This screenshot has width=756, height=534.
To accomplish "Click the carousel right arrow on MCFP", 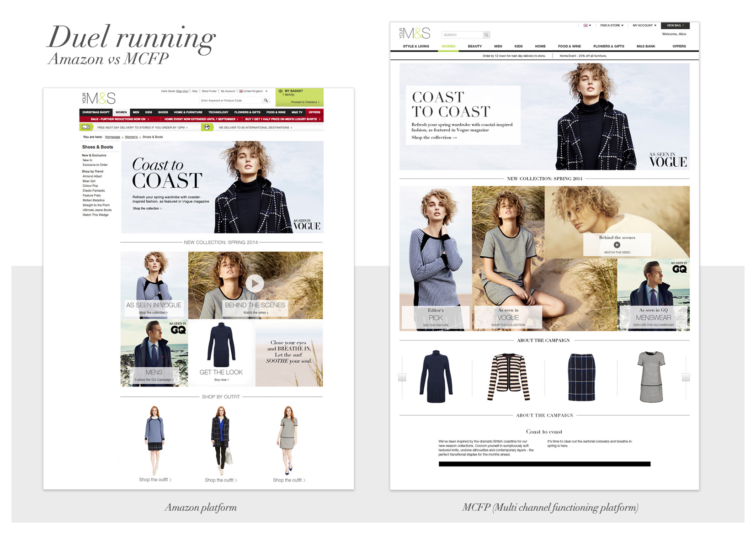I will pos(686,377).
